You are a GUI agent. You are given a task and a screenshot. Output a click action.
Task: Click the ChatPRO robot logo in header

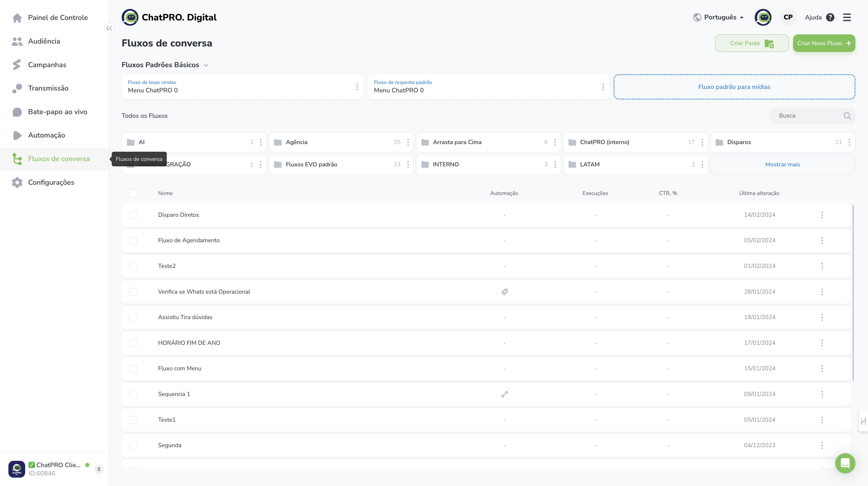point(130,17)
